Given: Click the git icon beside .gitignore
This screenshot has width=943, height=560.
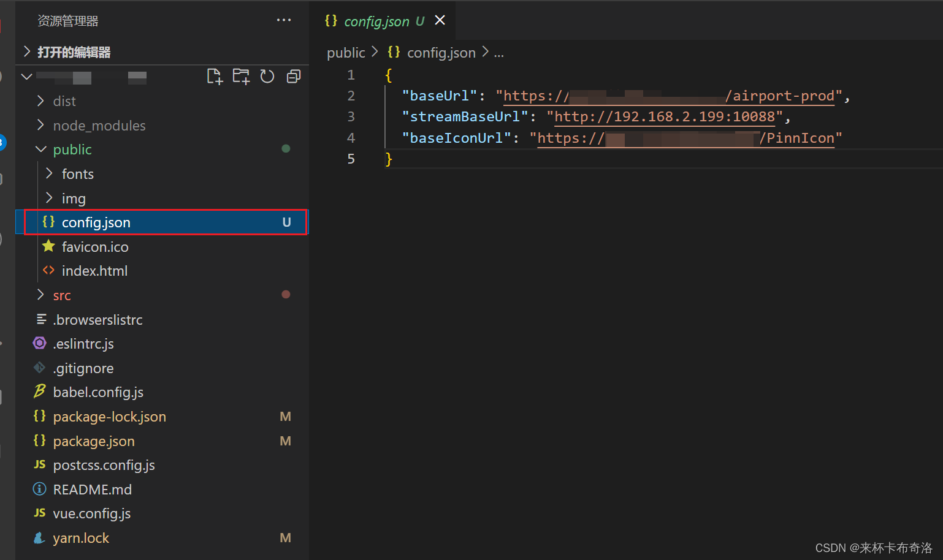Looking at the screenshot, I should coord(40,368).
